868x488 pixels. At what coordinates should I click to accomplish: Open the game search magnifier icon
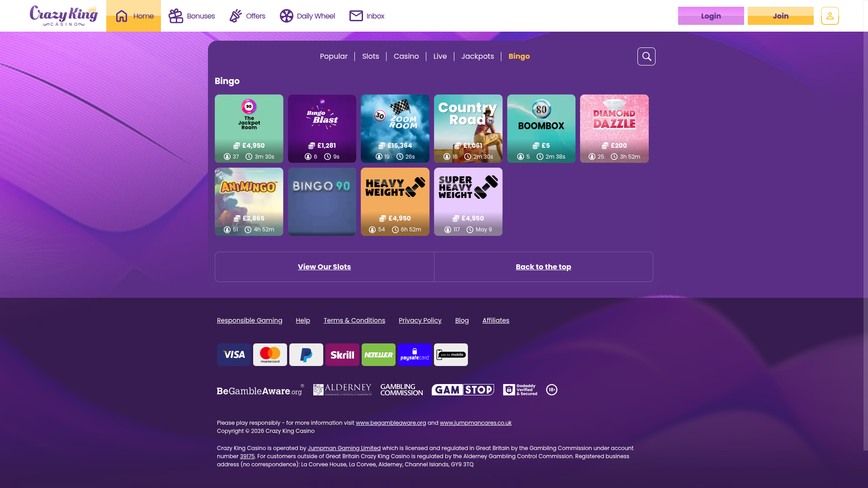point(646,56)
